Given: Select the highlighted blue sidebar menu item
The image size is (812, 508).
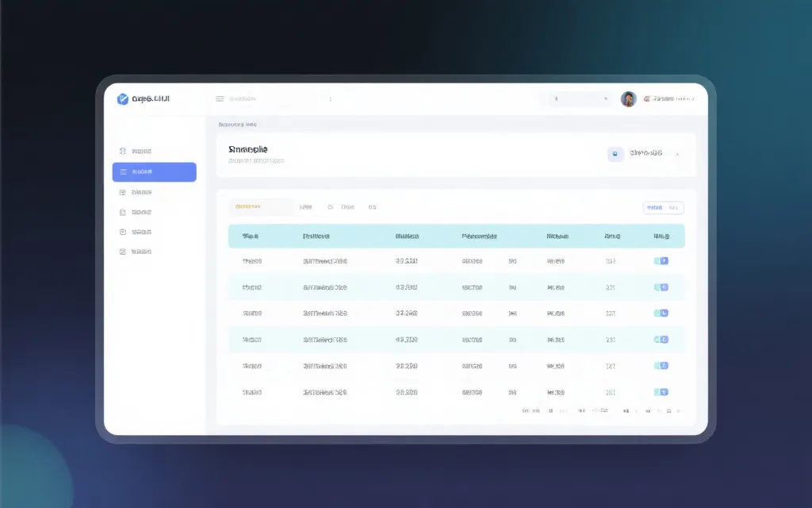Looking at the screenshot, I should tap(155, 171).
